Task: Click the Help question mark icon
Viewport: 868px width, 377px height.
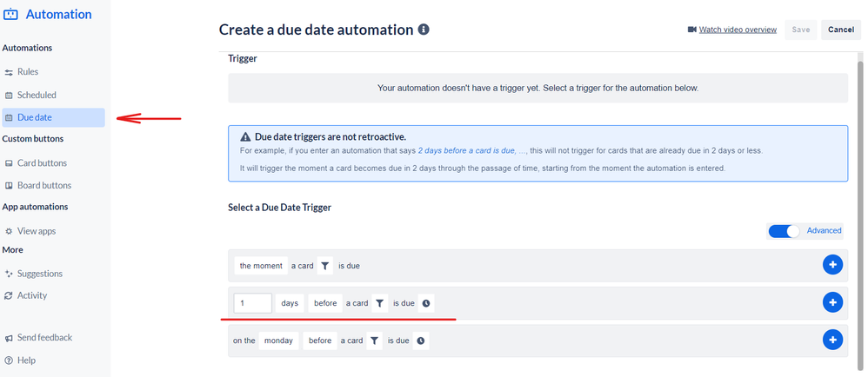Action: (x=9, y=360)
